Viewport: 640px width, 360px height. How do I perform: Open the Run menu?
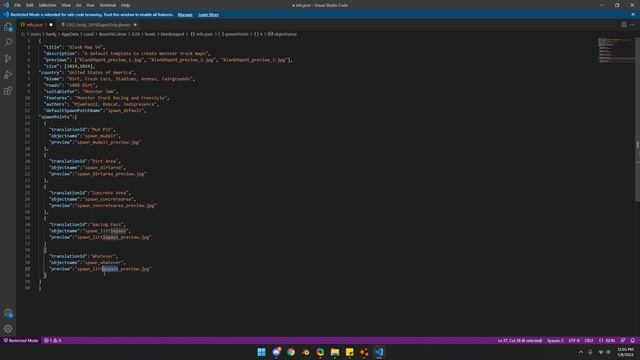(x=90, y=5)
